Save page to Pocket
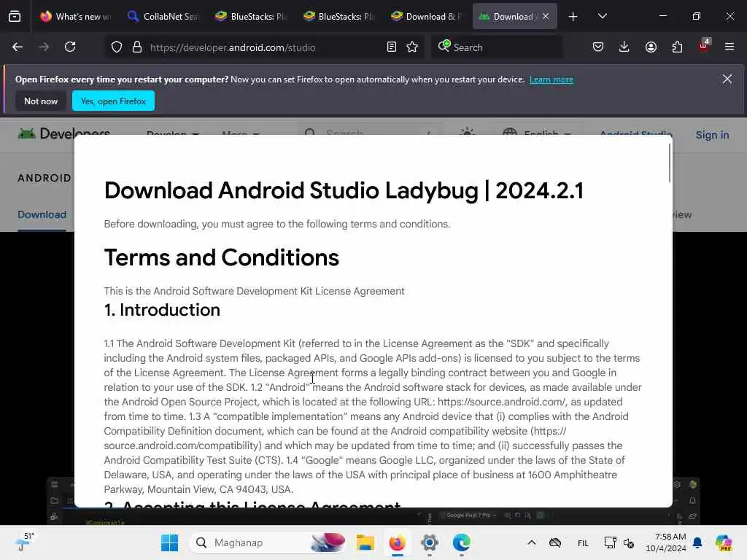The width and height of the screenshot is (747, 560). pyautogui.click(x=598, y=47)
